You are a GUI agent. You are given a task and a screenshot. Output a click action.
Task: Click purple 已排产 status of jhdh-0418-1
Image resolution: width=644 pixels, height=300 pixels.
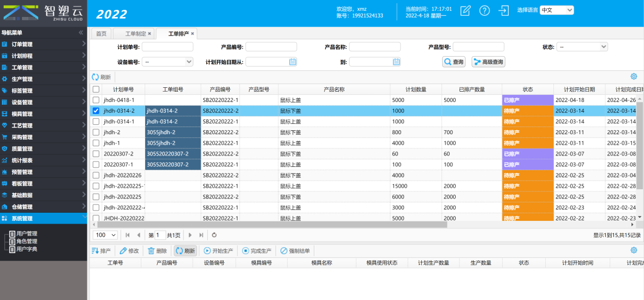point(527,100)
